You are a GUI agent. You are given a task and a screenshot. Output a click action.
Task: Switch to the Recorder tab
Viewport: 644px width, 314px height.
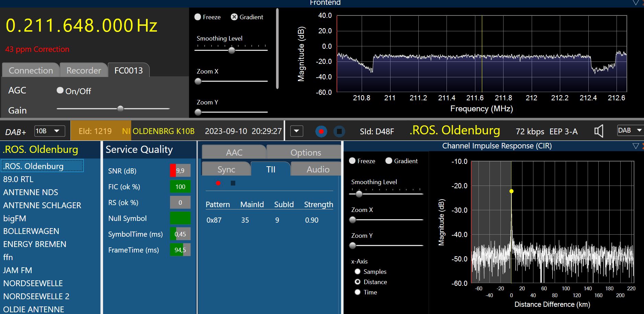[x=83, y=70]
